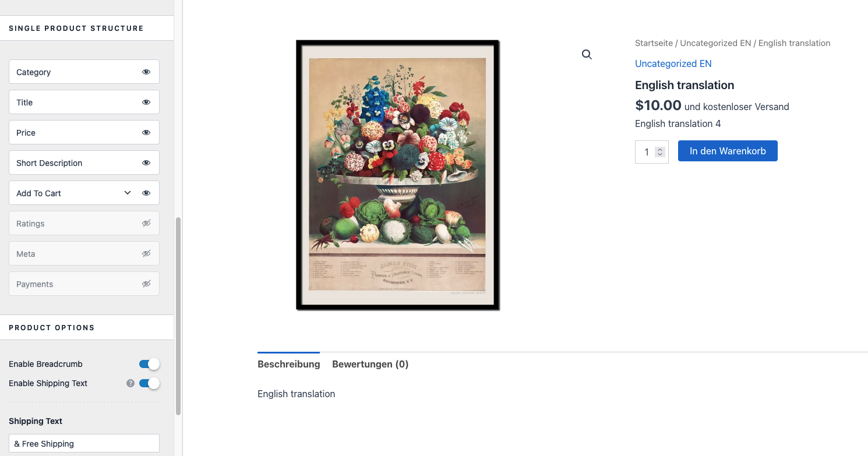Open the Shipping Text help question icon
Image resolution: width=868 pixels, height=456 pixels.
click(130, 383)
